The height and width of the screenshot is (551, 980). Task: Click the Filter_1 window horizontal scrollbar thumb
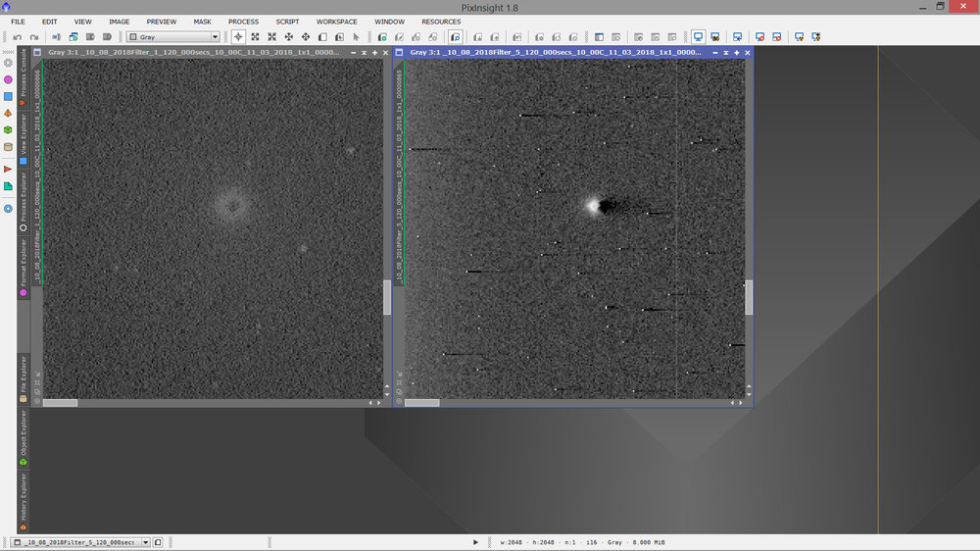pyautogui.click(x=61, y=403)
